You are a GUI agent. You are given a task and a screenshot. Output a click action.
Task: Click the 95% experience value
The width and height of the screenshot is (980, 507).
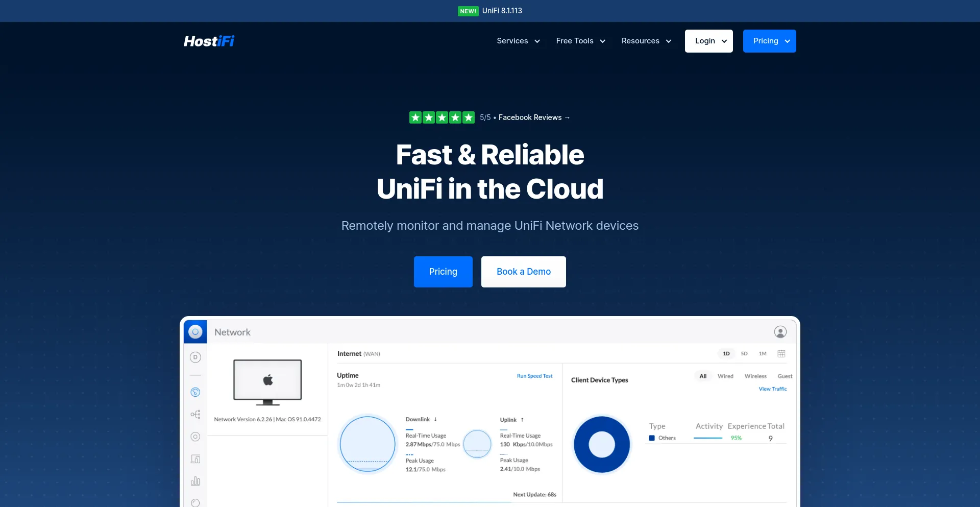click(x=736, y=438)
